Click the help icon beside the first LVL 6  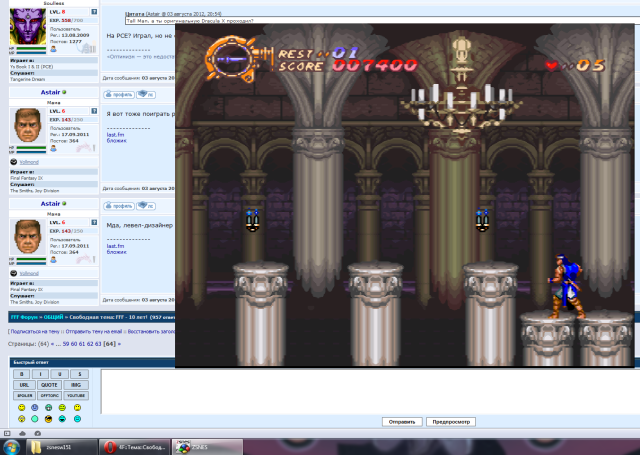[x=94, y=111]
